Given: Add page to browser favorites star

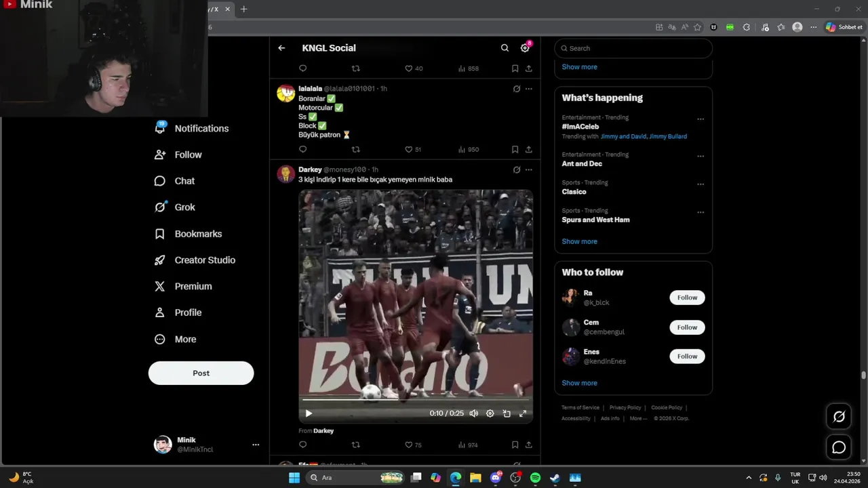Looking at the screenshot, I should [697, 27].
